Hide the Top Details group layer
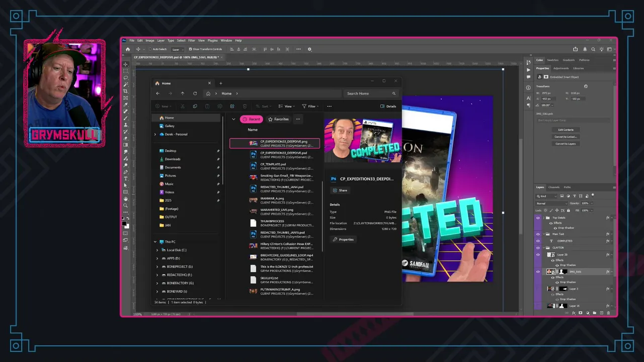Image resolution: width=644 pixels, height=362 pixels. click(538, 218)
